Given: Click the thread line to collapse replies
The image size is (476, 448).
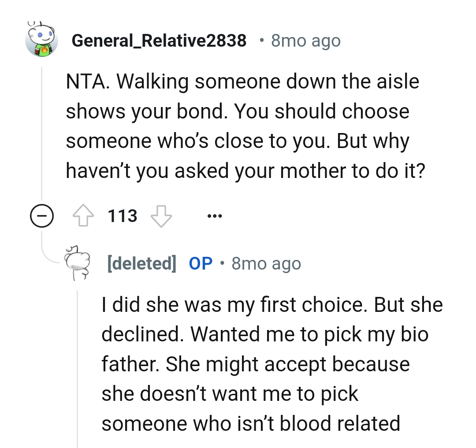Looking at the screenshot, I should coord(42,132).
